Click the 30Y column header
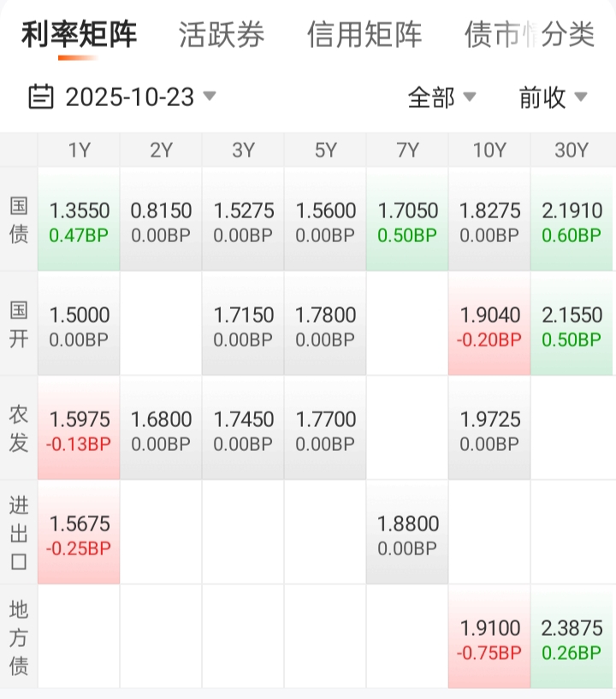This screenshot has width=616, height=699. [x=572, y=151]
